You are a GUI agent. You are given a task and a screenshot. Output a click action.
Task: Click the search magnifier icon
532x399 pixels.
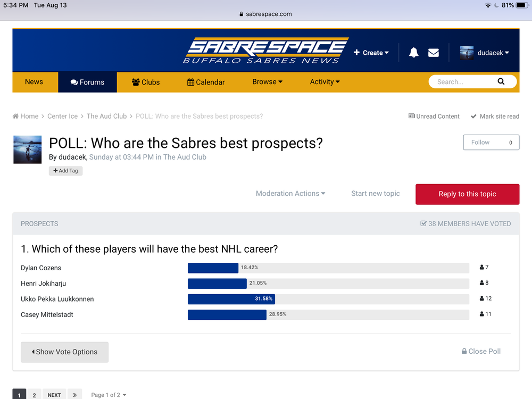501,81
